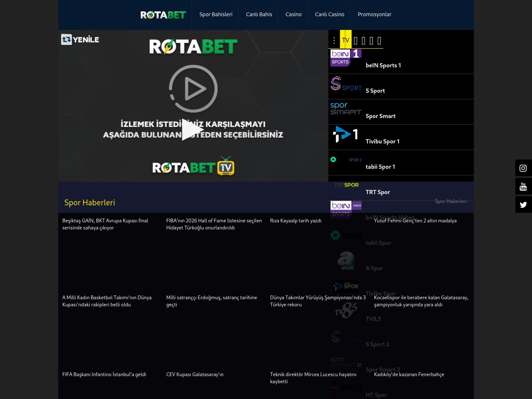Screen dimensions: 532x399
Task: Select the TV8,5 channel label
Action: point(373,319)
